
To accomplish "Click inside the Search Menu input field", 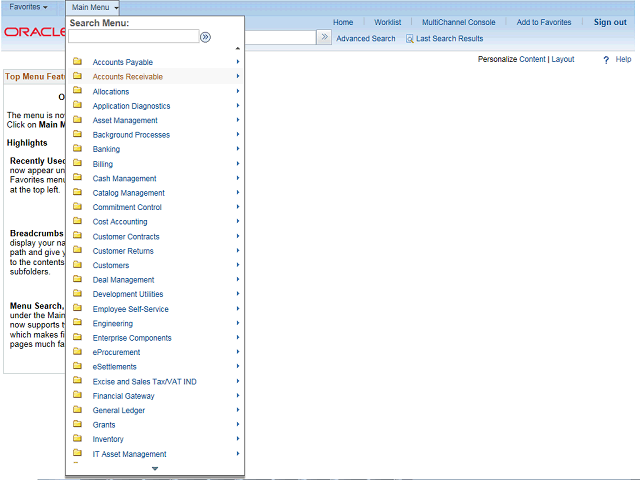I will tap(133, 36).
